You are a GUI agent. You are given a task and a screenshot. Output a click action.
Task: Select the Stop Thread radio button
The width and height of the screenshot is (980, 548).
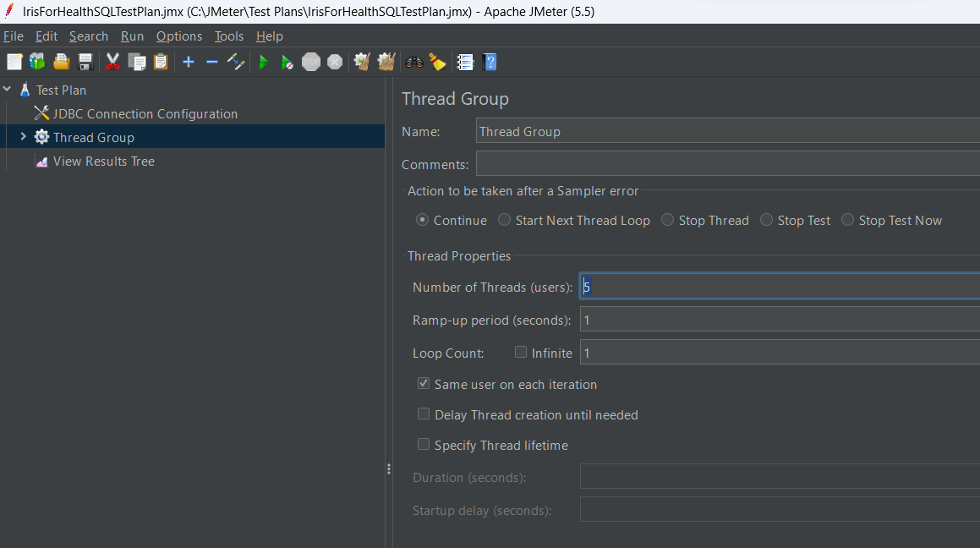coord(668,220)
